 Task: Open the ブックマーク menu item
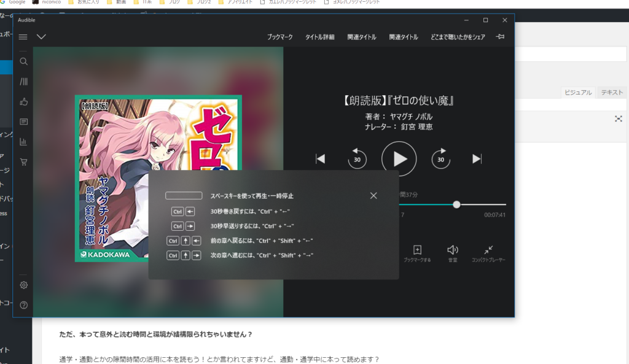tap(280, 37)
